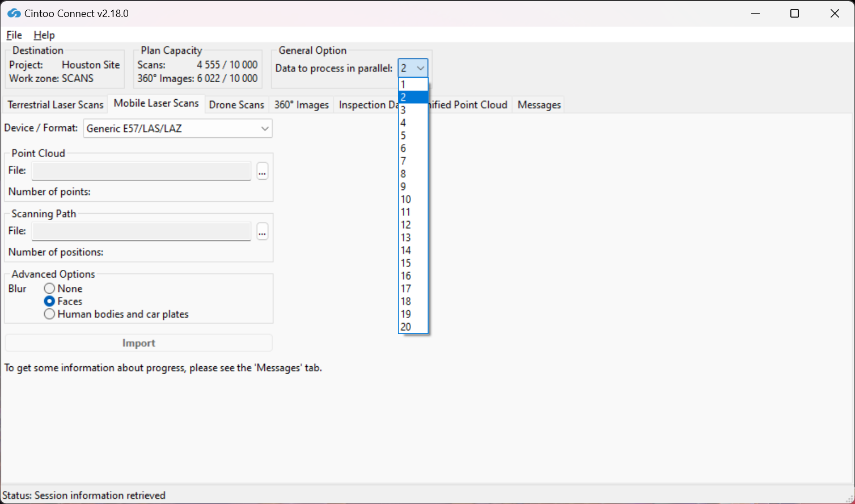Close the Cintoo Connect window
The height and width of the screenshot is (504, 855).
[835, 14]
